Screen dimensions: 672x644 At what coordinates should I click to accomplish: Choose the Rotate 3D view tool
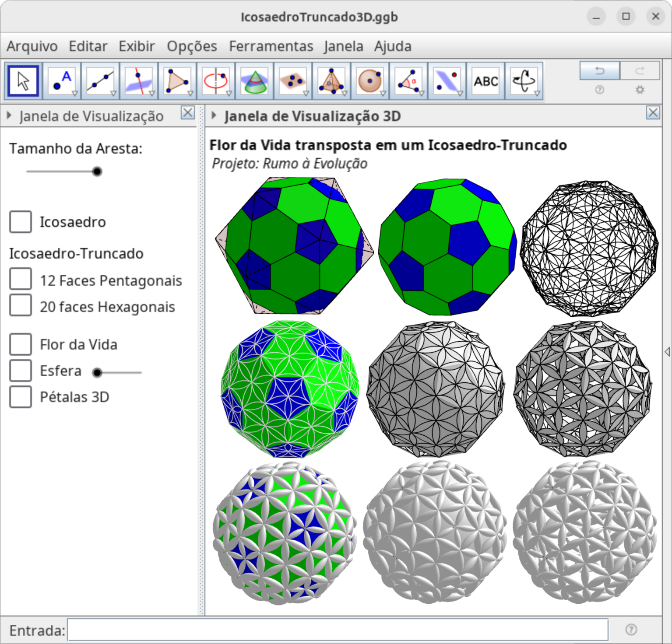524,81
